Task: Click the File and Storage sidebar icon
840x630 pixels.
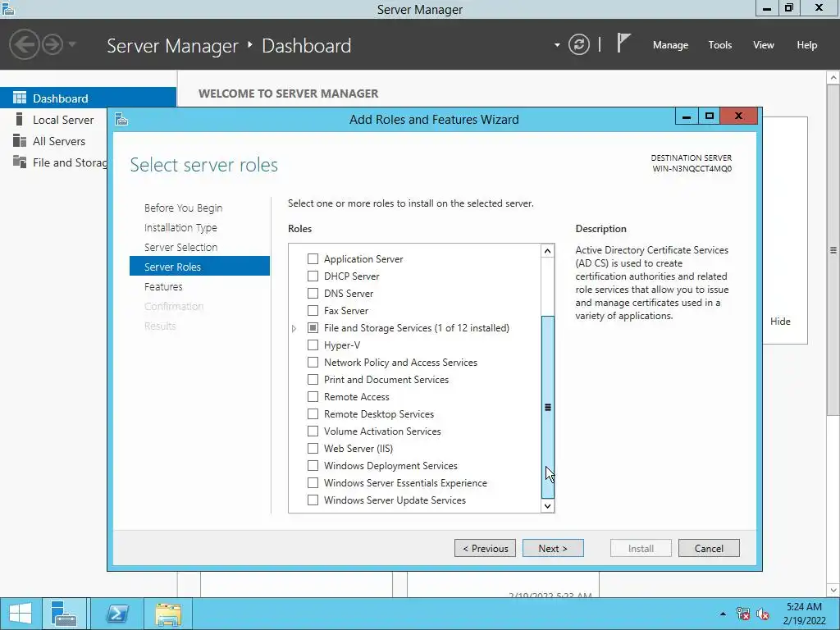Action: click(20, 162)
